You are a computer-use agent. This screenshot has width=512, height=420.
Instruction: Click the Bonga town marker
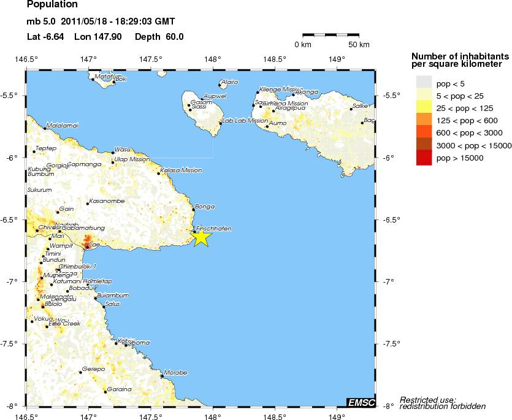point(193,210)
